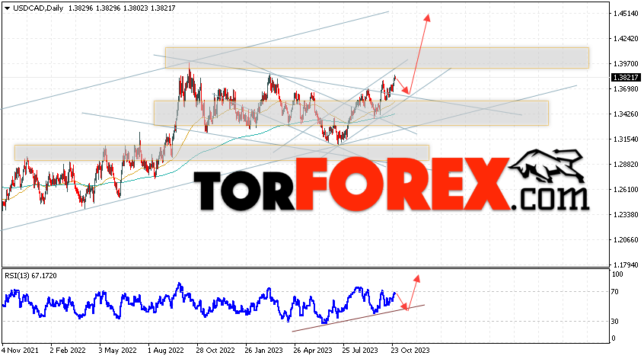
Task: Click the date label 25 Jul 2023
Action: [x=360, y=351]
